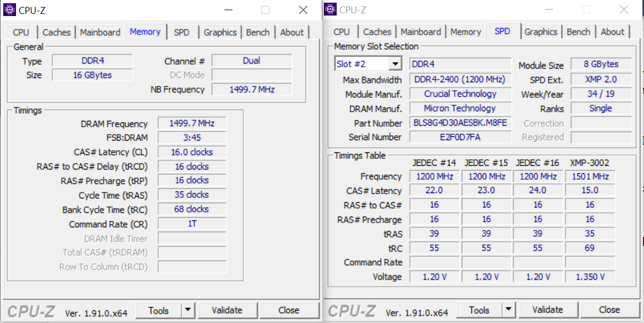Screen dimensions: 644x323
Task: Click the Channel # value Dual
Action: [252, 60]
